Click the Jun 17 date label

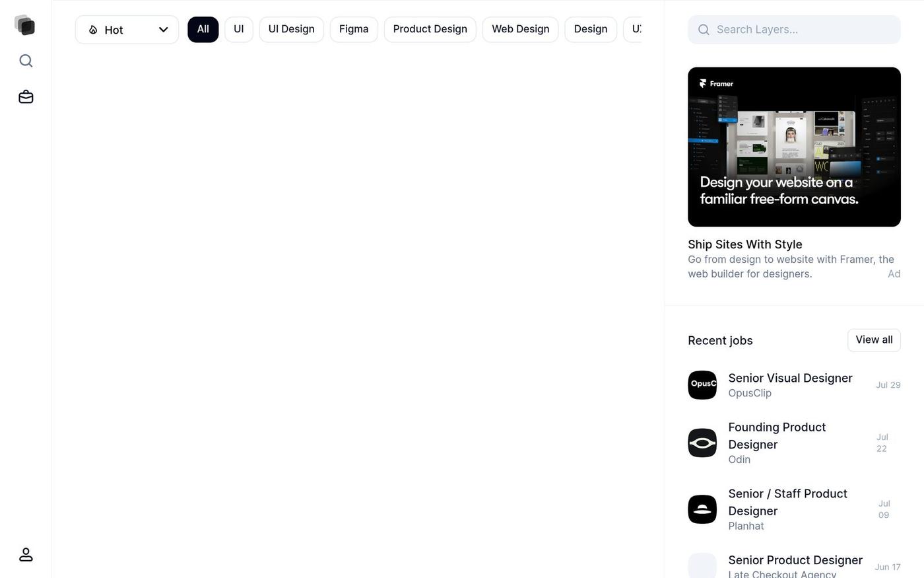[887, 567]
